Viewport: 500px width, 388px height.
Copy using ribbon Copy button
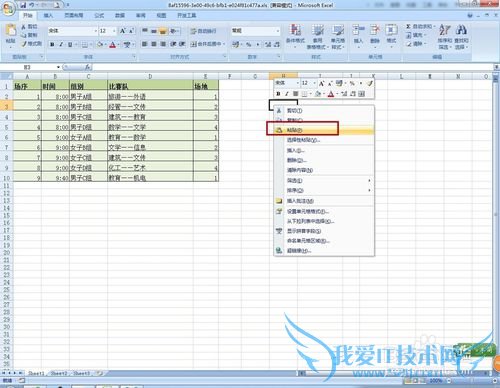click(x=29, y=35)
